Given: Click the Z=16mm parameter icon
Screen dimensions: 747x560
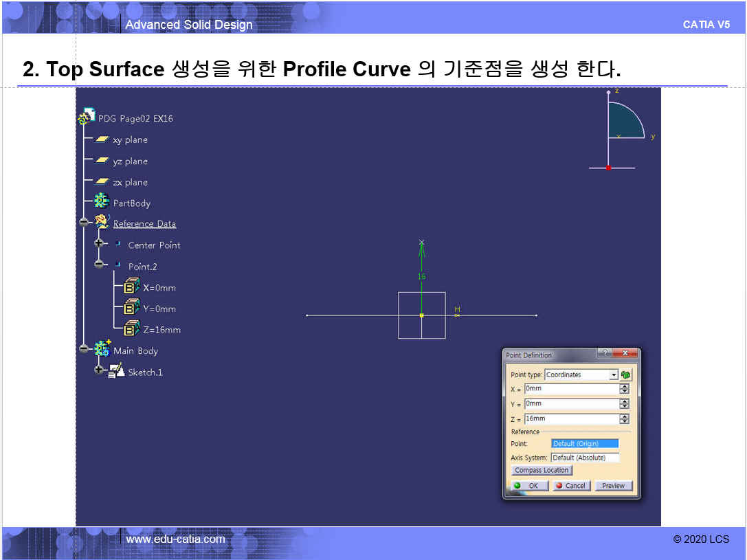Looking at the screenshot, I should coord(131,328).
